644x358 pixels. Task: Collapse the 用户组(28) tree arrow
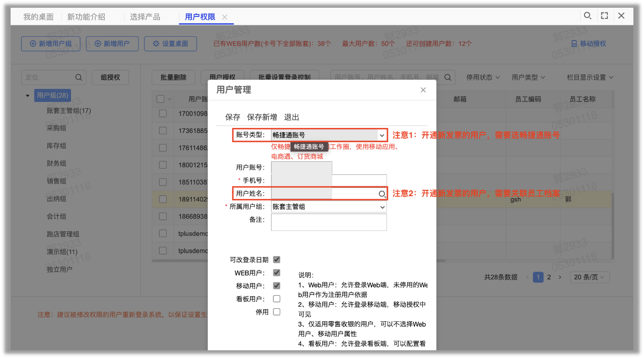28,96
